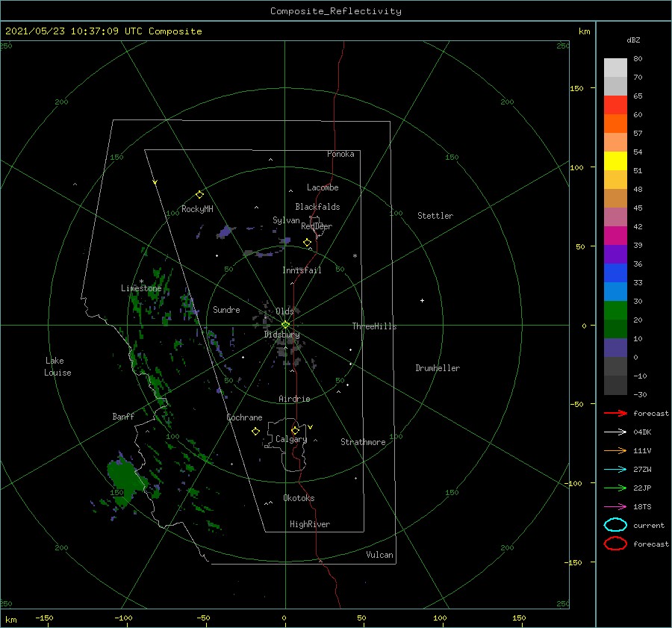
Task: Click the red forecast arrow in the legend
Action: pyautogui.click(x=615, y=413)
